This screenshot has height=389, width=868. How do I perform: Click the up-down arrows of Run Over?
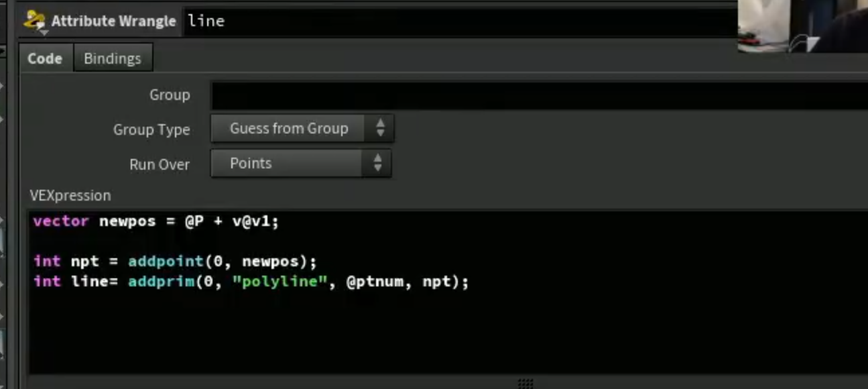377,163
